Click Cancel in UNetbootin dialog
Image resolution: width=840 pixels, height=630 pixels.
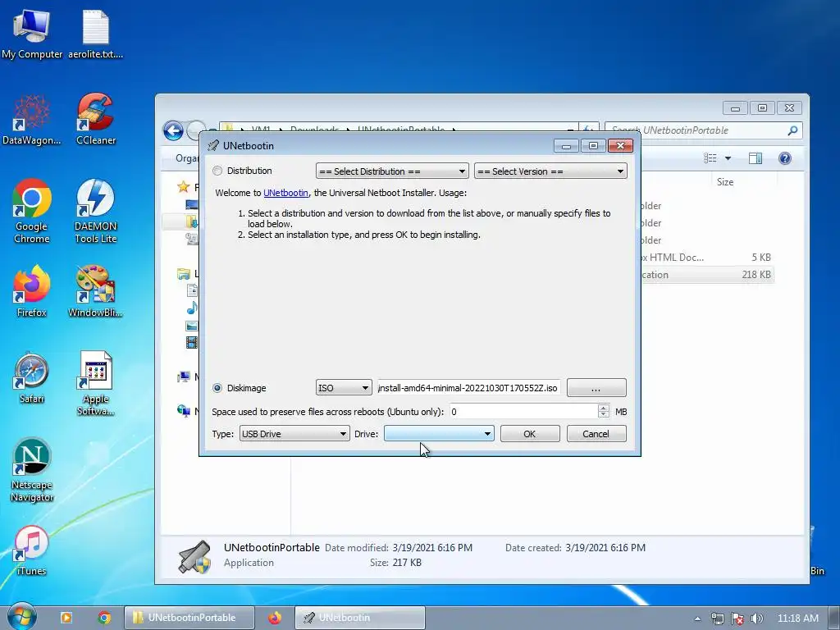596,434
